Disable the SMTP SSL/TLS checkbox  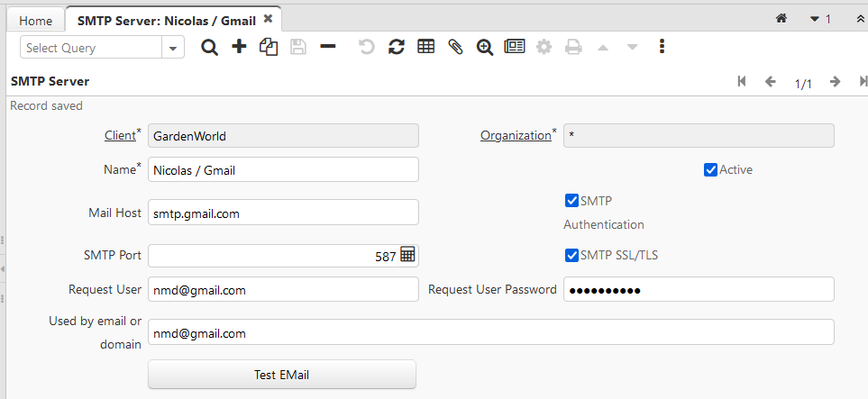coord(571,256)
